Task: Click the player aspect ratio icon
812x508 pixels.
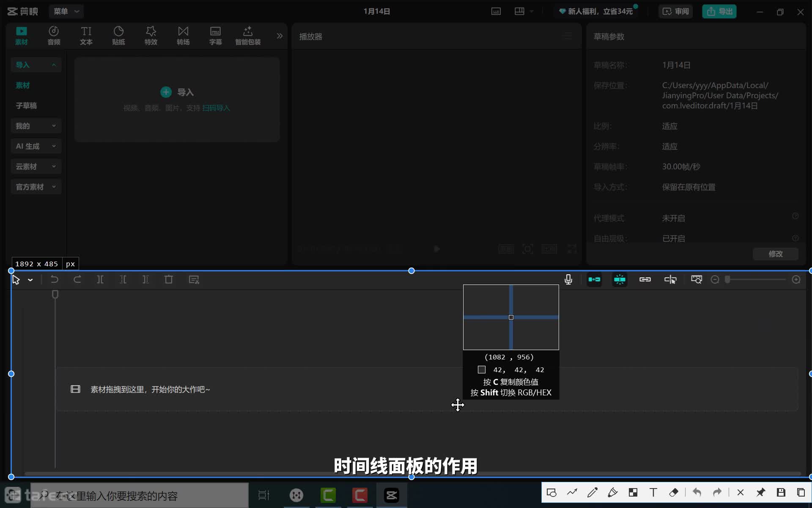Action: (549, 249)
